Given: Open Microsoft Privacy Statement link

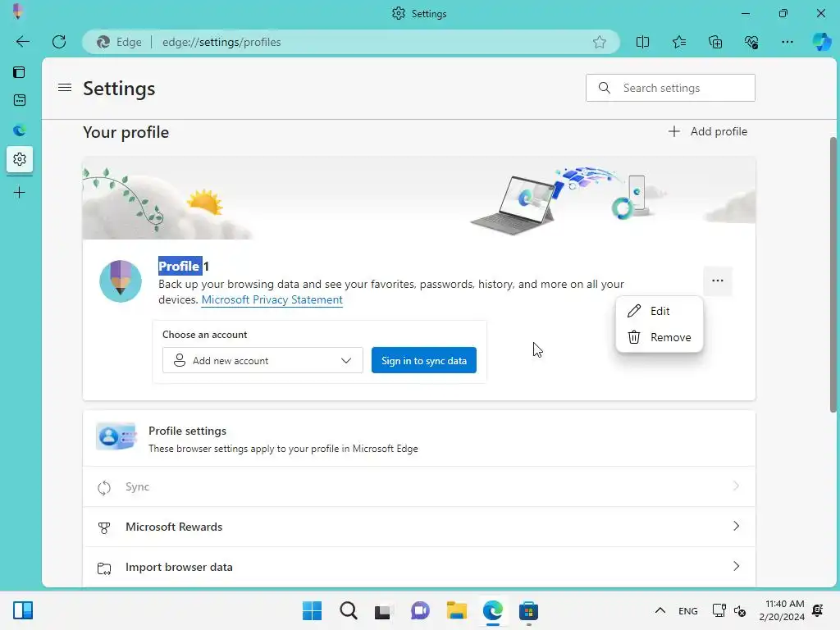Looking at the screenshot, I should (272, 300).
